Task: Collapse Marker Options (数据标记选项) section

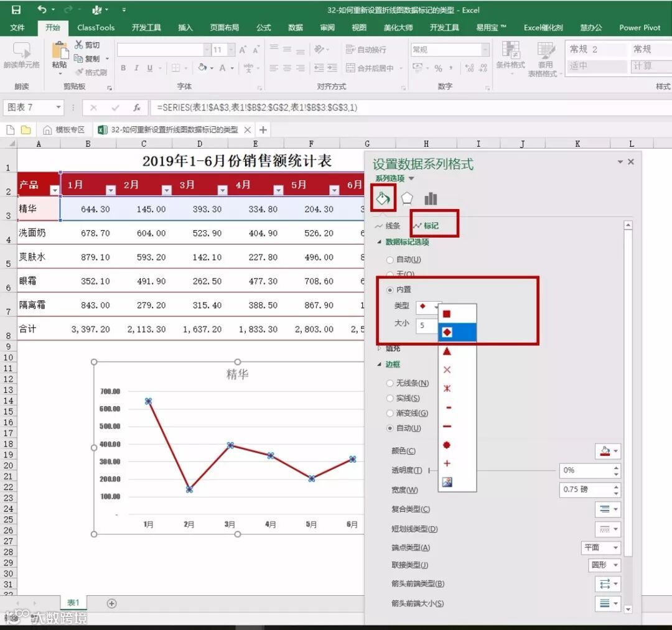Action: point(380,242)
